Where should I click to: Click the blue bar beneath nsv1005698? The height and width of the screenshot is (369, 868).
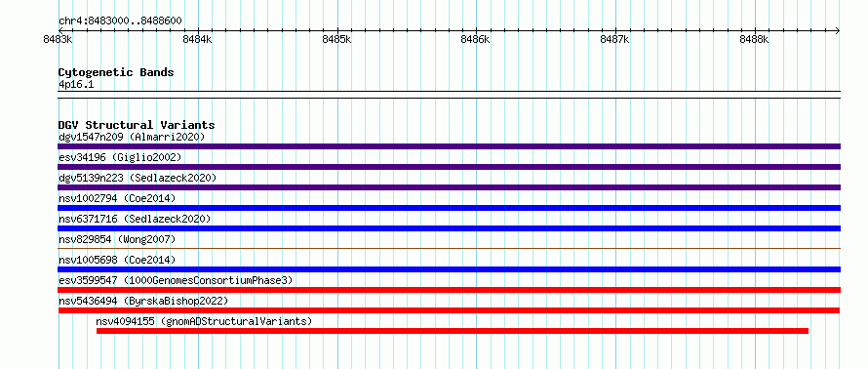click(x=449, y=269)
